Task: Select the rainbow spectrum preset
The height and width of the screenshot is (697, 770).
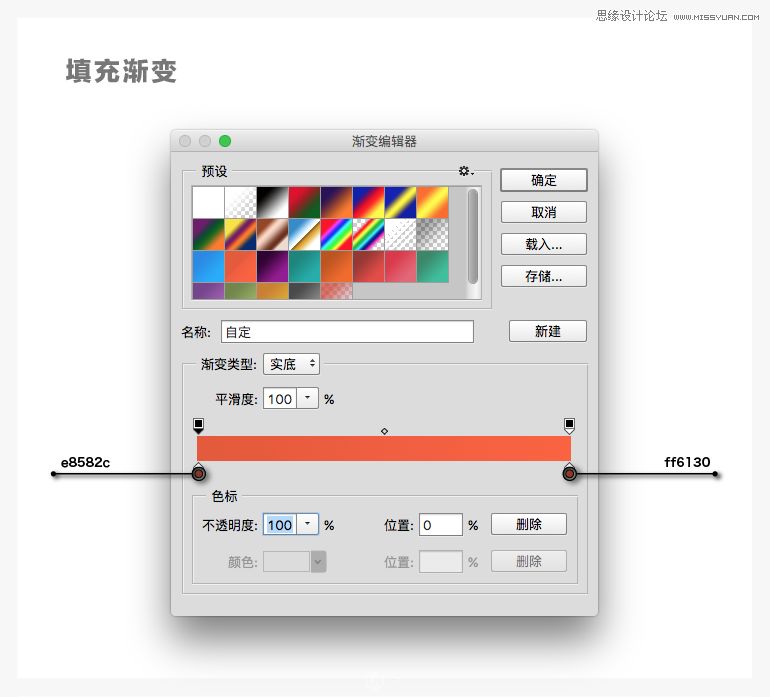Action: [336, 234]
